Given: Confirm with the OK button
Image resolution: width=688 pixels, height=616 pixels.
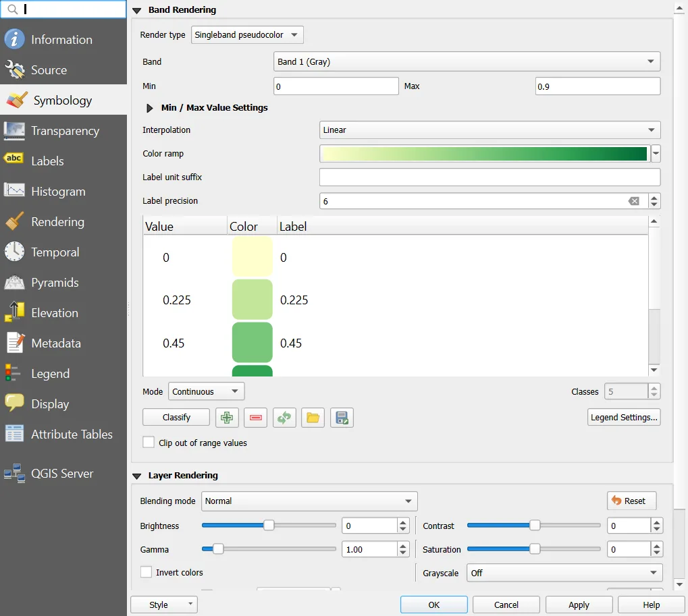Looking at the screenshot, I should [x=433, y=605].
